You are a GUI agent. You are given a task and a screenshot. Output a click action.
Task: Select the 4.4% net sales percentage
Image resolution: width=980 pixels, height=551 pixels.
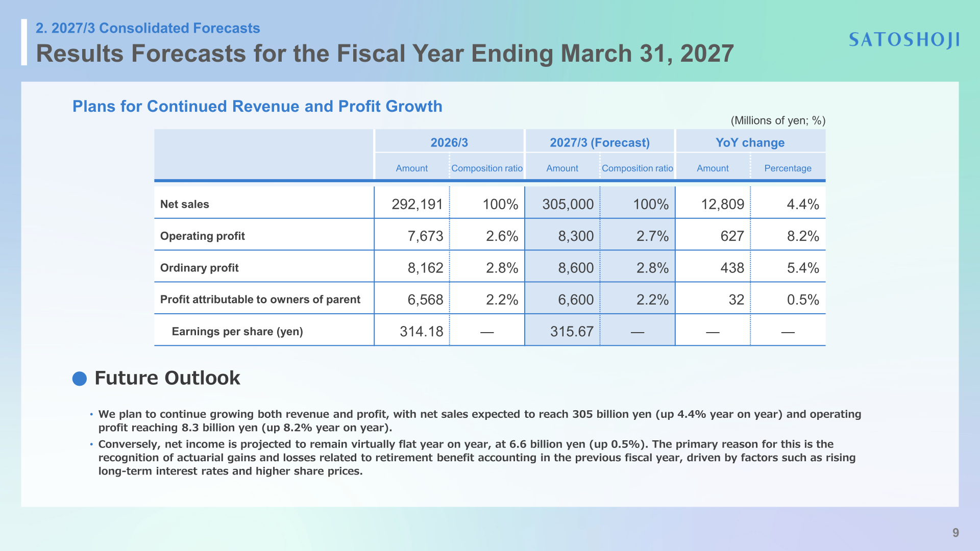pos(802,204)
